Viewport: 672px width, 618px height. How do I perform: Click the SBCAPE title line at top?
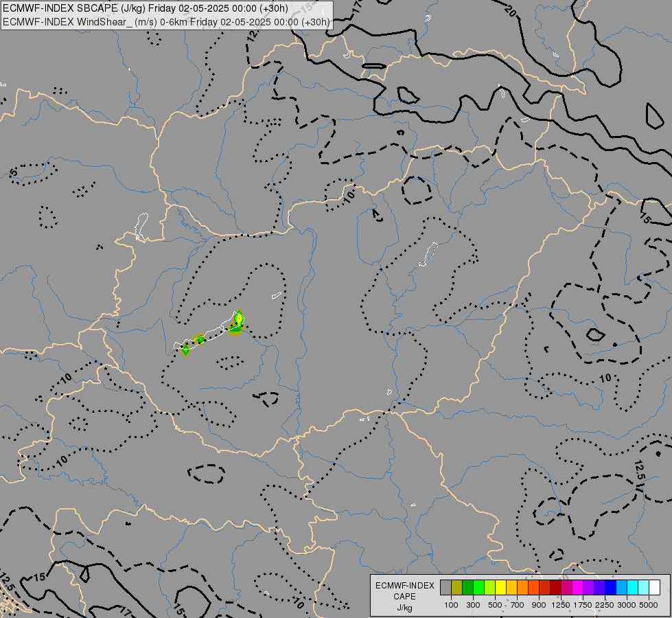click(x=146, y=8)
